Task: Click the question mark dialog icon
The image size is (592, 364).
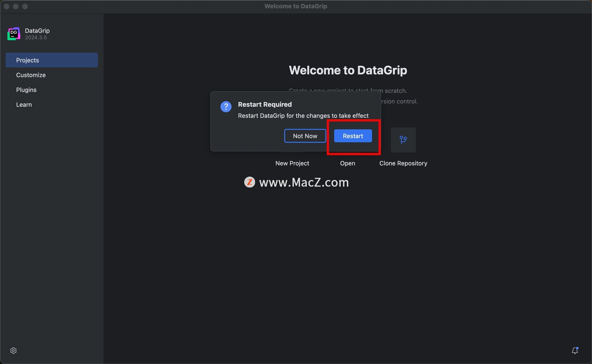Action: coord(226,107)
